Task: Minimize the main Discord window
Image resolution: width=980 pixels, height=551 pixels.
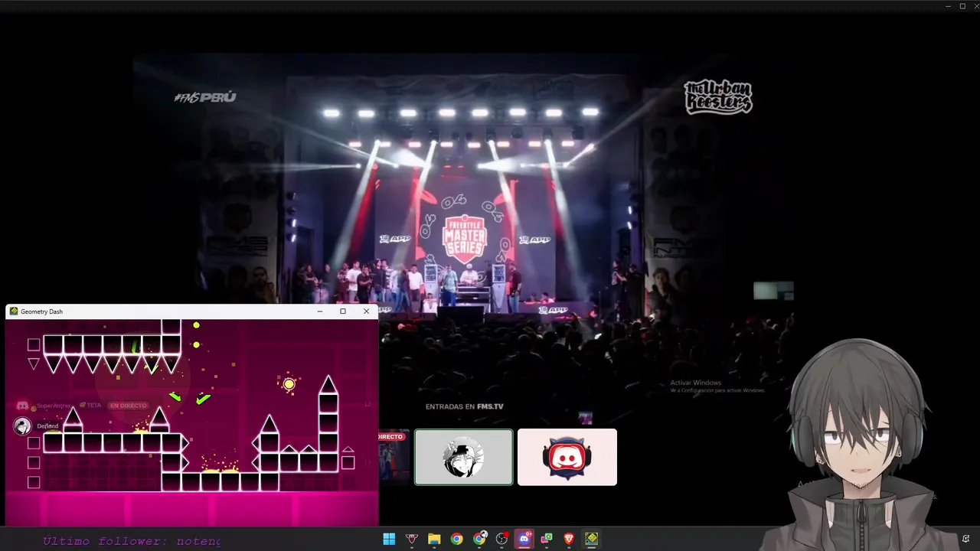Action: [x=949, y=6]
